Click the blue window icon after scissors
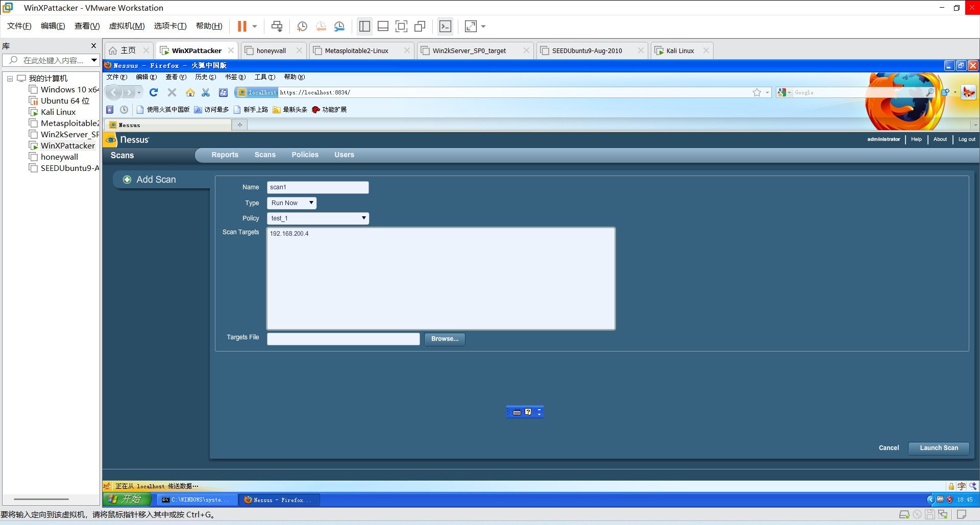Viewport: 980px width, 525px height. click(223, 92)
